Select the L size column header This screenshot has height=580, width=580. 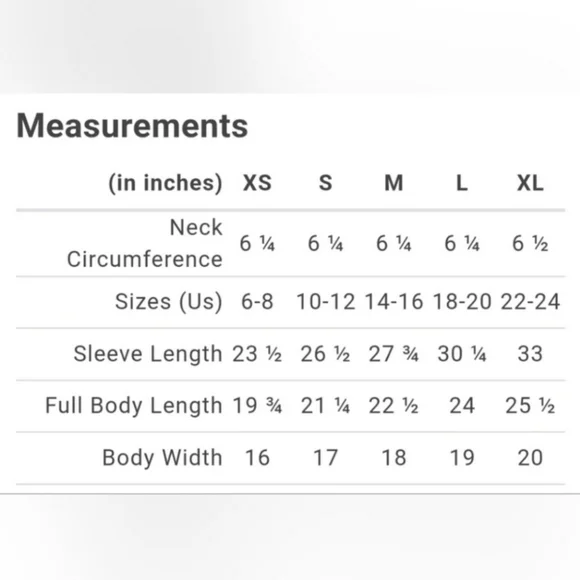(x=462, y=183)
